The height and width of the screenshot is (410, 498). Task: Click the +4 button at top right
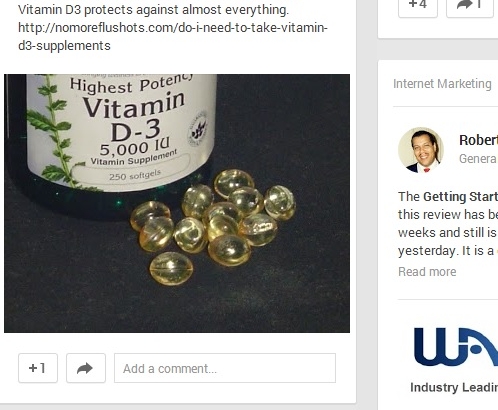coord(418,5)
